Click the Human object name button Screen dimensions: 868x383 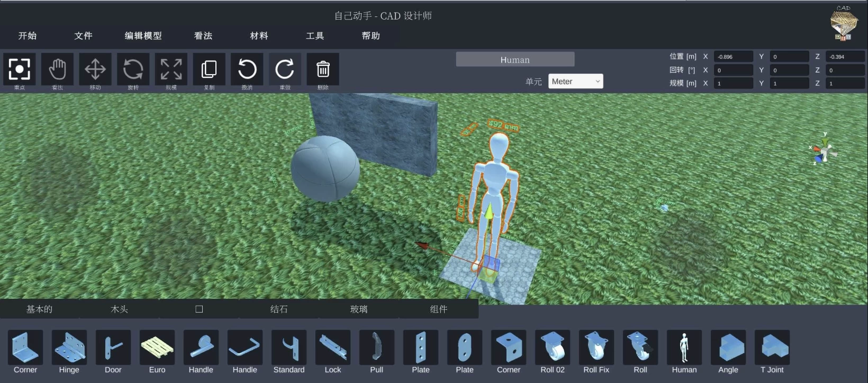click(515, 60)
